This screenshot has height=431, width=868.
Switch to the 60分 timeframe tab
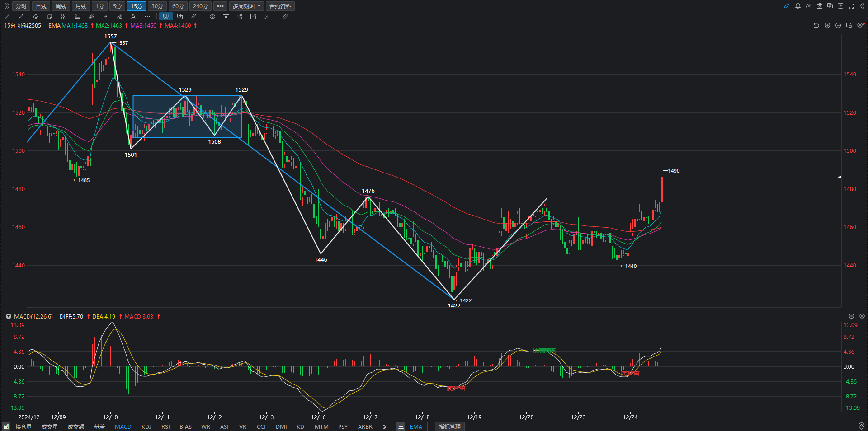click(178, 6)
